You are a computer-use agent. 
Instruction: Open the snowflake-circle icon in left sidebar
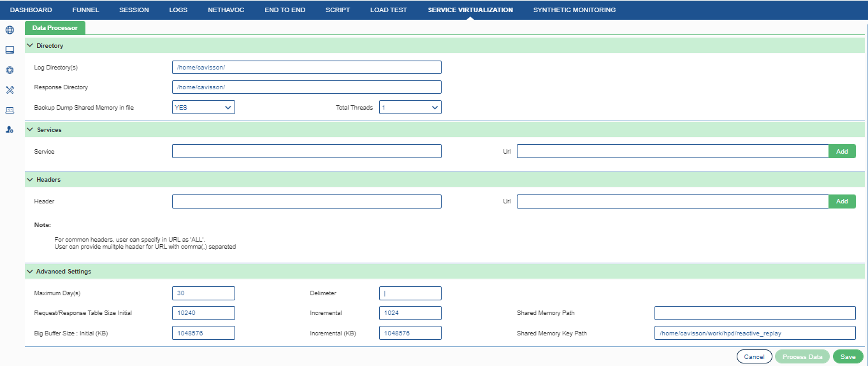[x=10, y=70]
